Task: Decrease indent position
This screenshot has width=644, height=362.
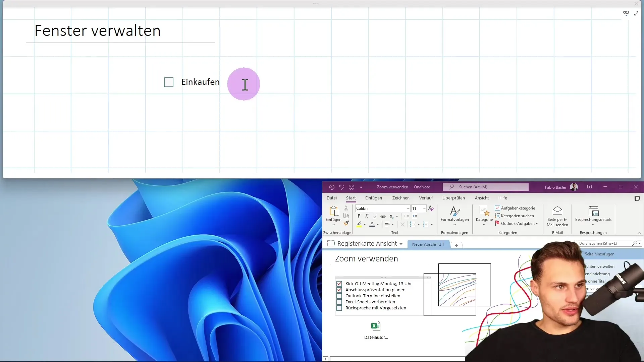Action: pyautogui.click(x=406, y=216)
